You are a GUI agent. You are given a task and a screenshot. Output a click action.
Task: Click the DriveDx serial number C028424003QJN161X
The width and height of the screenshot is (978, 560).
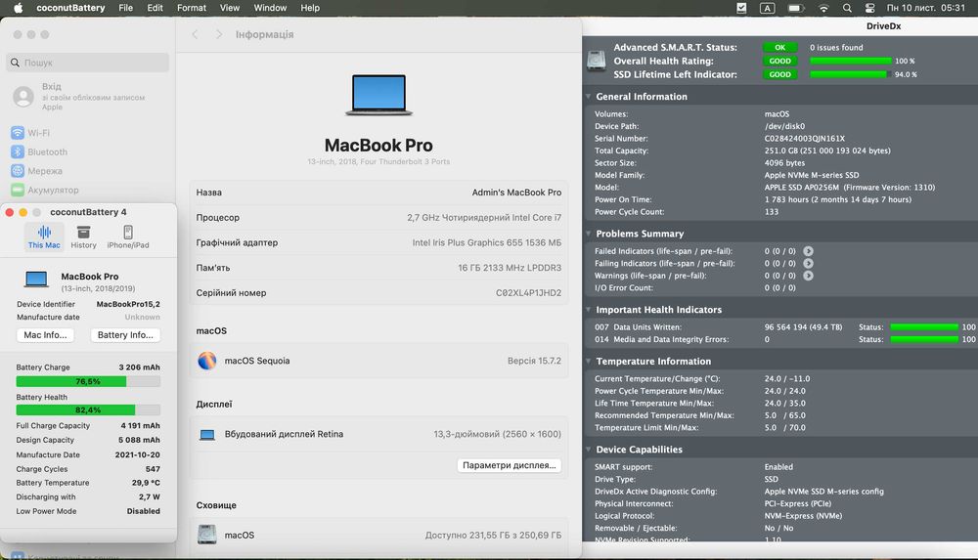(x=805, y=139)
